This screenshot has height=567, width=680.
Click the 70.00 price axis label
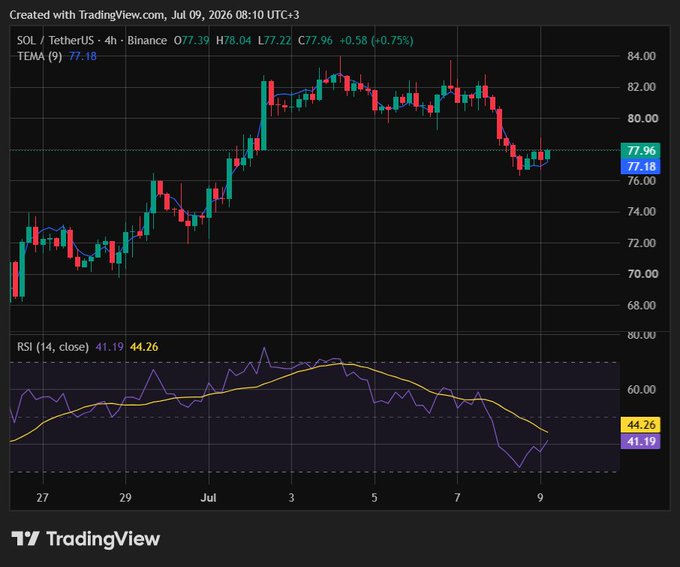[x=642, y=274]
